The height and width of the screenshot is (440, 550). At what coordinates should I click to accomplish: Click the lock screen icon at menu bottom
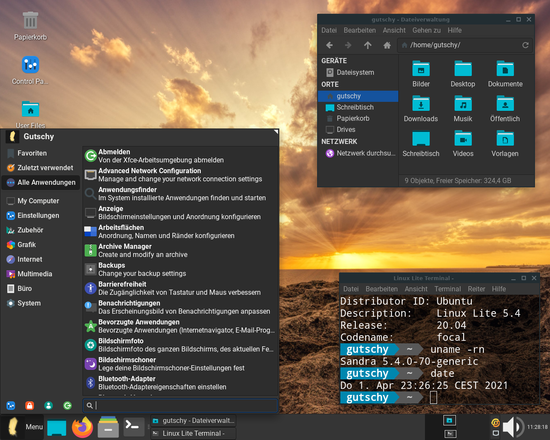29,406
